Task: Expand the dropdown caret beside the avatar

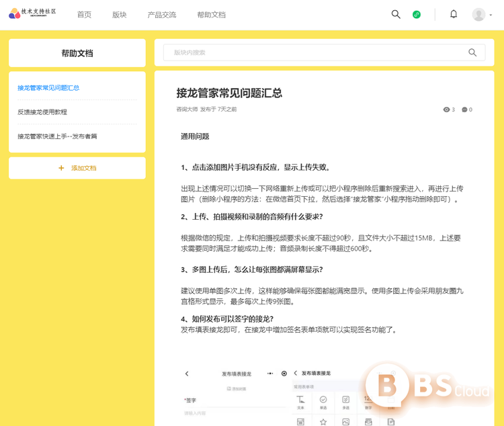Action: [491, 15]
